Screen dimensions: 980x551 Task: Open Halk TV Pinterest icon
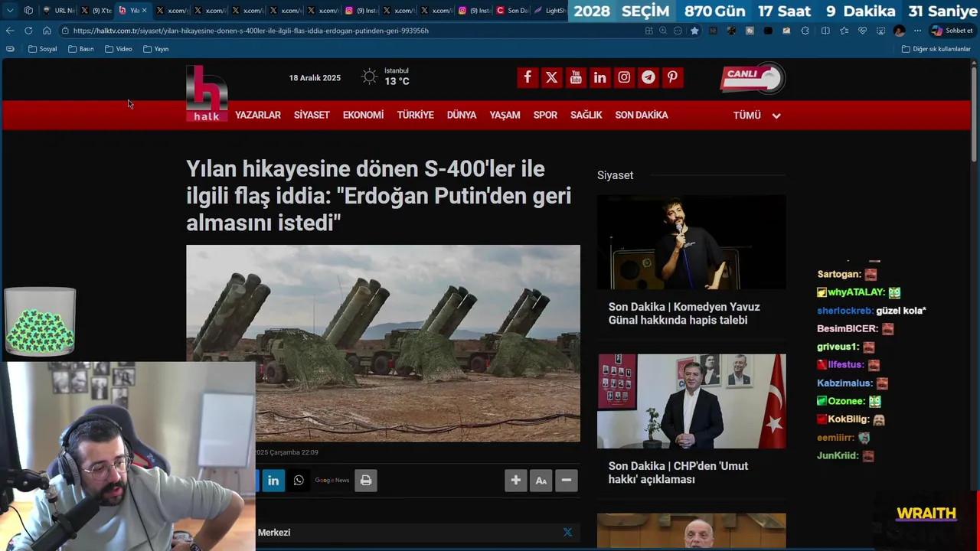click(x=672, y=77)
